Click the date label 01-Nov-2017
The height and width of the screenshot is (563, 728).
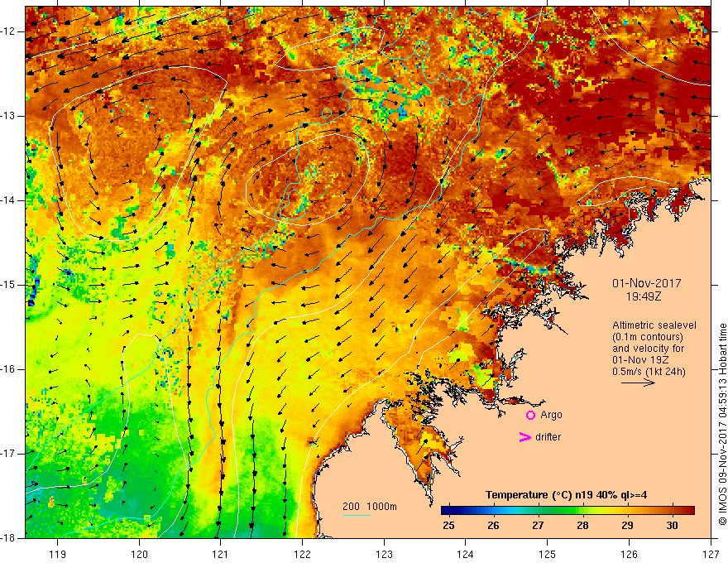click(647, 283)
